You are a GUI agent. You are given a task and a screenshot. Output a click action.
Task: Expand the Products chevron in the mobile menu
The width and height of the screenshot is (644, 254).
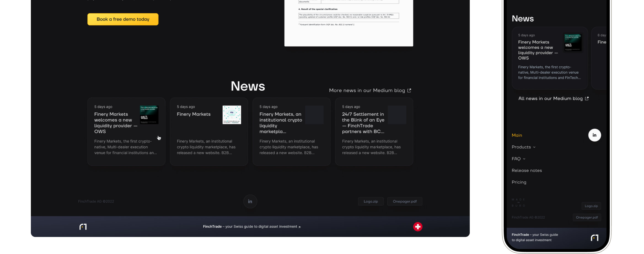pos(534,147)
